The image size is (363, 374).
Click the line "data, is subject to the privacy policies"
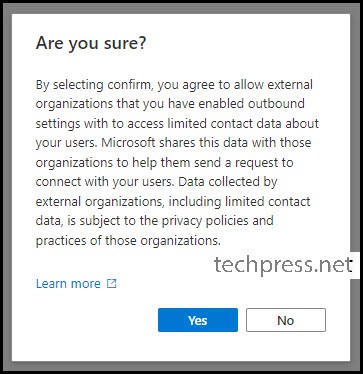point(154,221)
